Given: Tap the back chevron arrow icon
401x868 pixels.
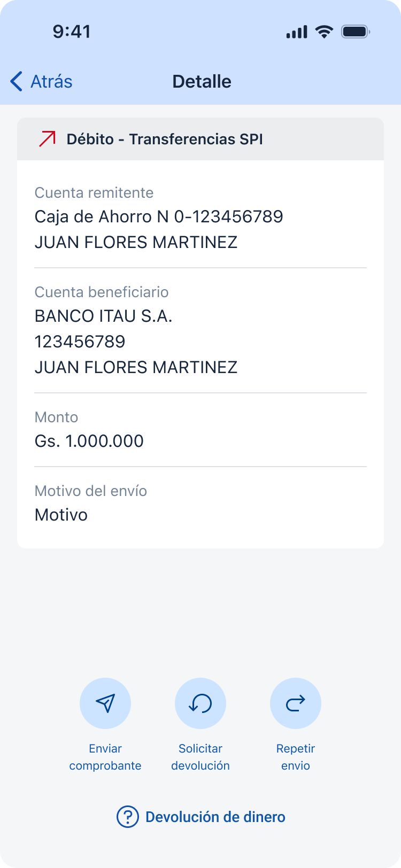Looking at the screenshot, I should point(17,81).
